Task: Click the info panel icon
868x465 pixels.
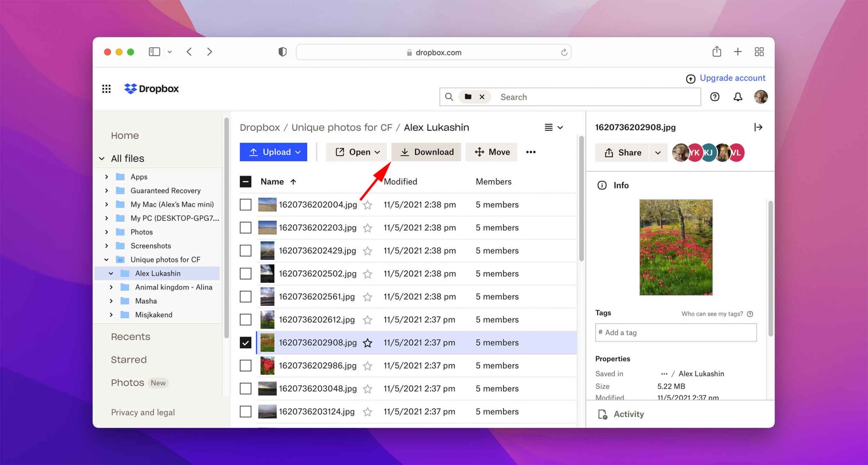Action: [x=602, y=185]
